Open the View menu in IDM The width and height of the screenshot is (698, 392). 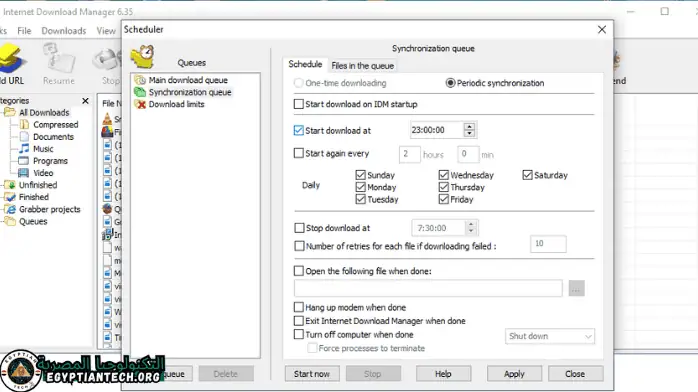(x=106, y=31)
